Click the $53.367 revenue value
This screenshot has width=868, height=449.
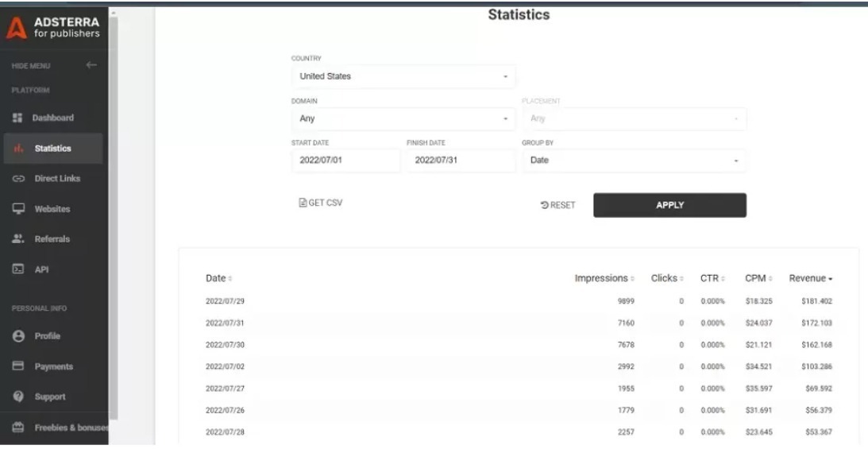(x=819, y=432)
